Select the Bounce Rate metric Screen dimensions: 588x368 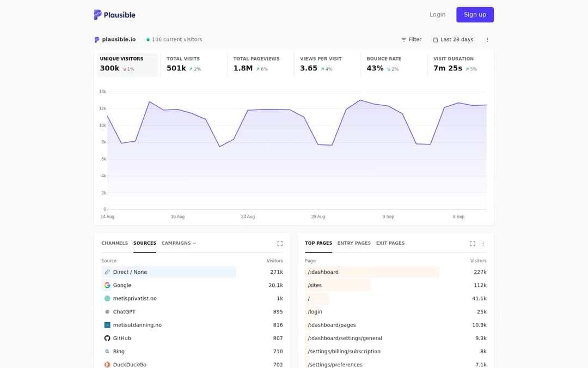[394, 64]
